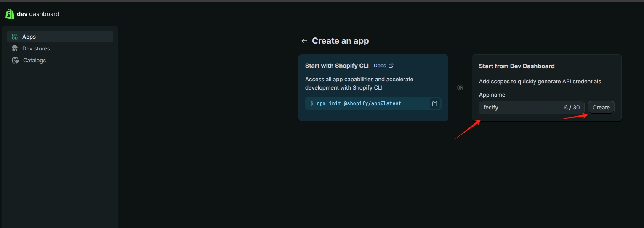Click the OR divider between cards

click(x=460, y=88)
